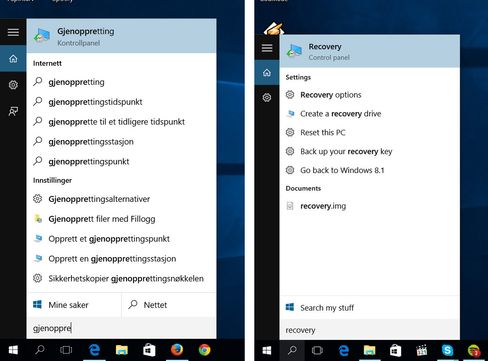488x361 pixels.
Task: Open Store on right taskbar
Action: coord(395,351)
